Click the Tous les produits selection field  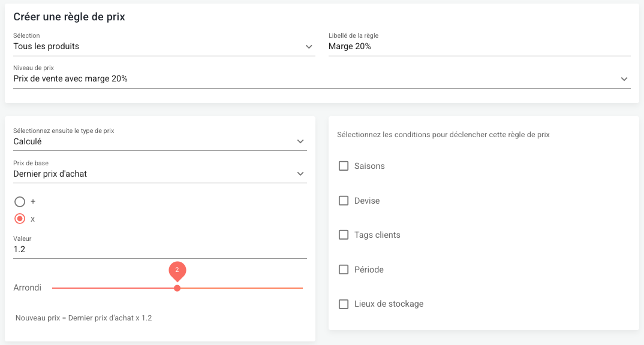coord(47,47)
